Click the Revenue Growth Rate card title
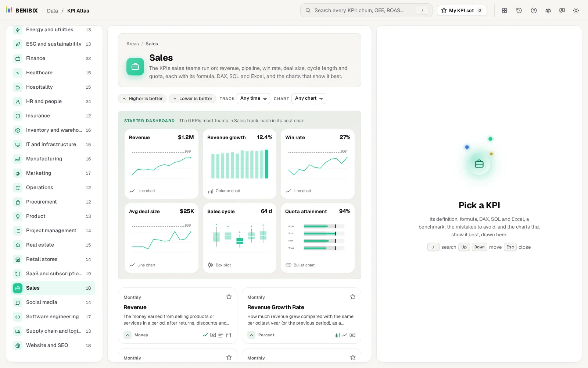Viewport: 588px width, 368px height. 276,307
